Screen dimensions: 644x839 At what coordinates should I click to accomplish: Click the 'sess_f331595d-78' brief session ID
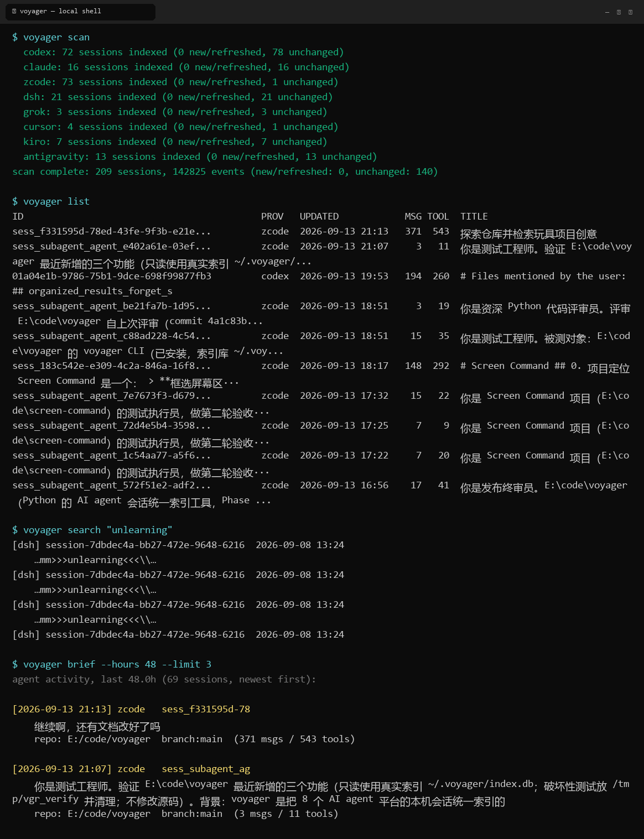(x=206, y=709)
